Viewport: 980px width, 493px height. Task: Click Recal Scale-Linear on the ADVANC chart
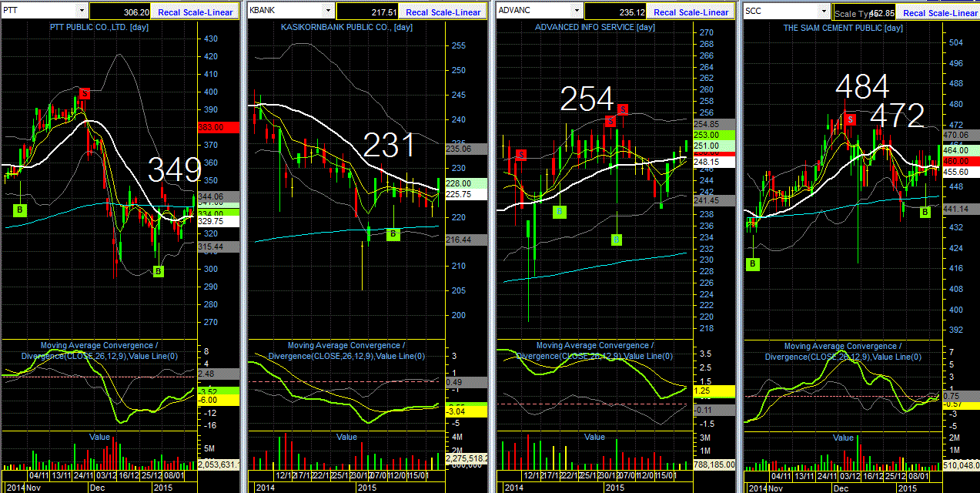pyautogui.click(x=691, y=12)
